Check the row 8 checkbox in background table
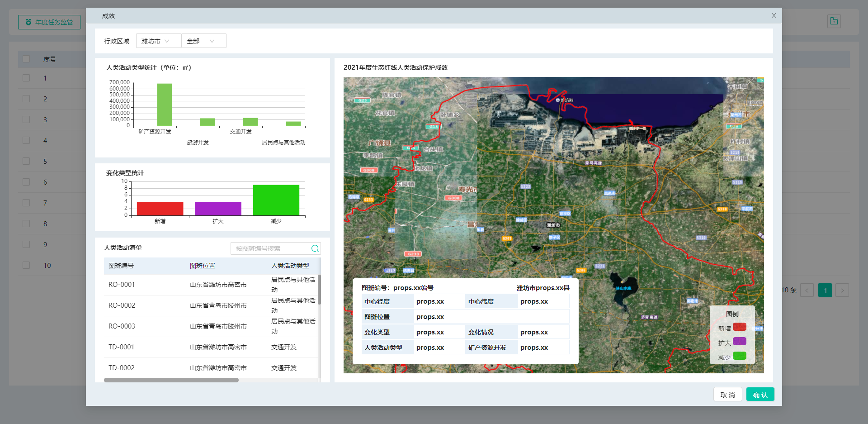Image resolution: width=868 pixels, height=424 pixels. pos(26,224)
